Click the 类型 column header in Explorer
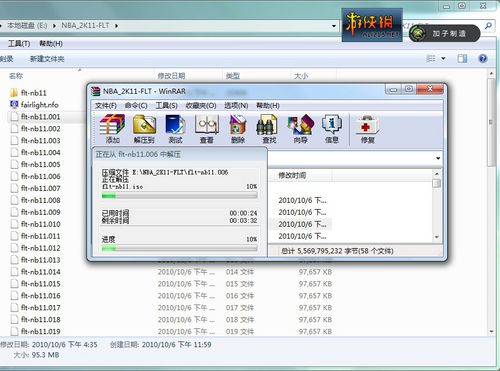Viewport: 500px width, 371px height. 233,76
